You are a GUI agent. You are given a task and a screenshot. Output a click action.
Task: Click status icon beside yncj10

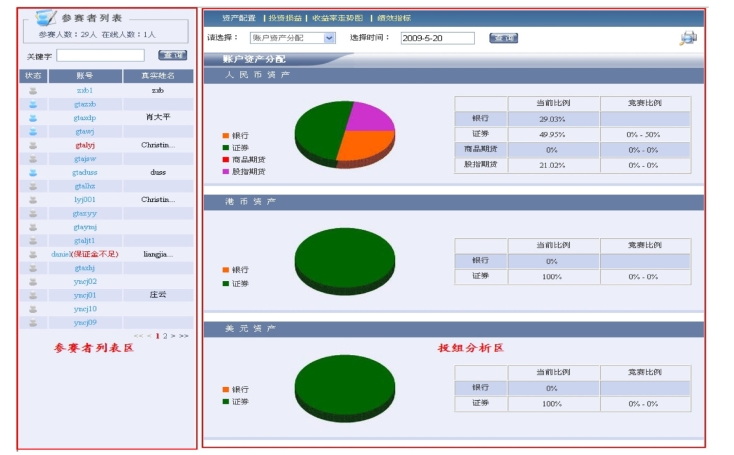(33, 309)
